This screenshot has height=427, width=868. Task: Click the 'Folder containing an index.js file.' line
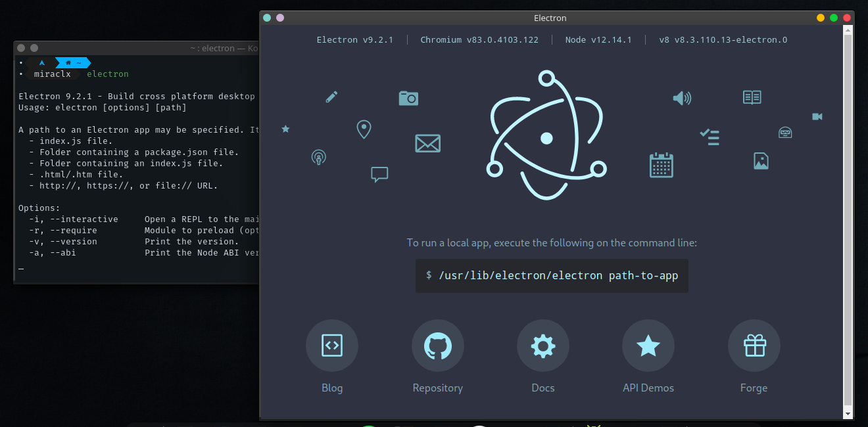126,164
